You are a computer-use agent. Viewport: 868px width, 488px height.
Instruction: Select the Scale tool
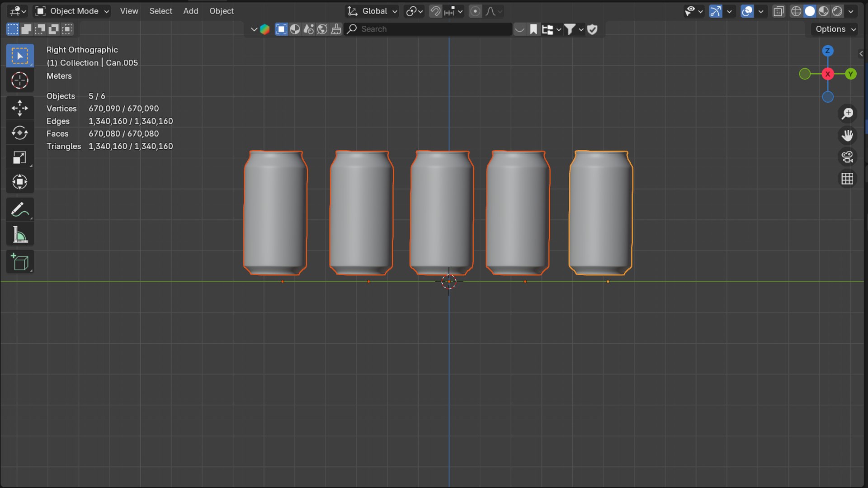(20, 157)
